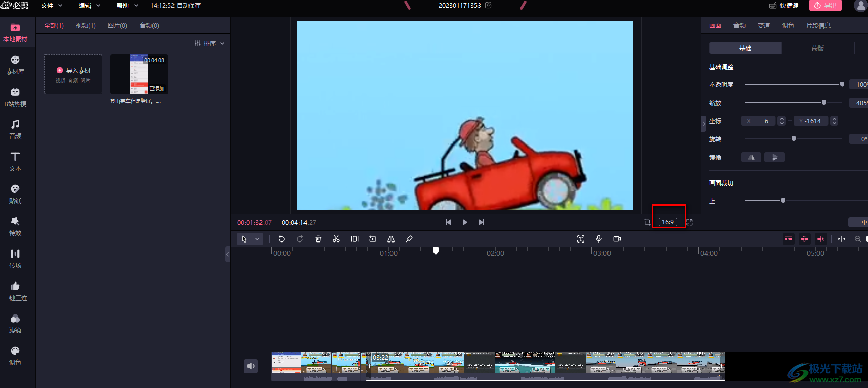Toggle the linkage track button
Viewport: 868px width, 388px height.
click(x=821, y=239)
